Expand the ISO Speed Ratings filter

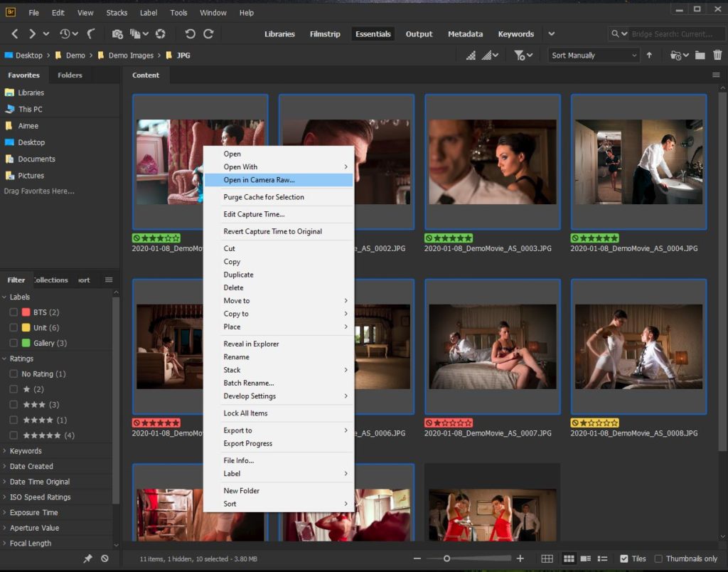coord(40,497)
